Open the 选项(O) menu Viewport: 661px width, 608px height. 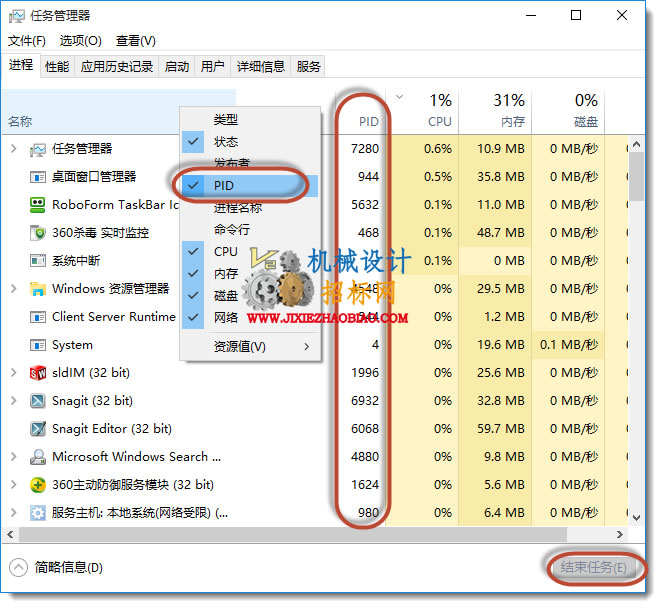point(81,41)
